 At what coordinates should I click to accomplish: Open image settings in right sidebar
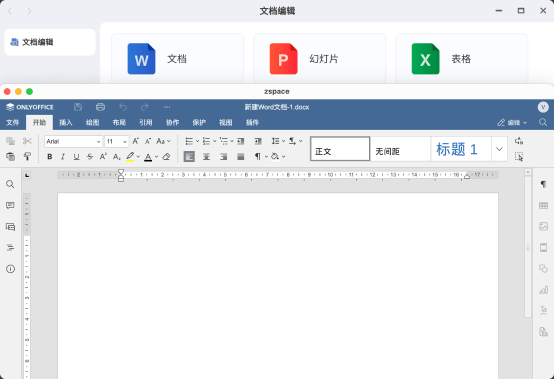[543, 226]
